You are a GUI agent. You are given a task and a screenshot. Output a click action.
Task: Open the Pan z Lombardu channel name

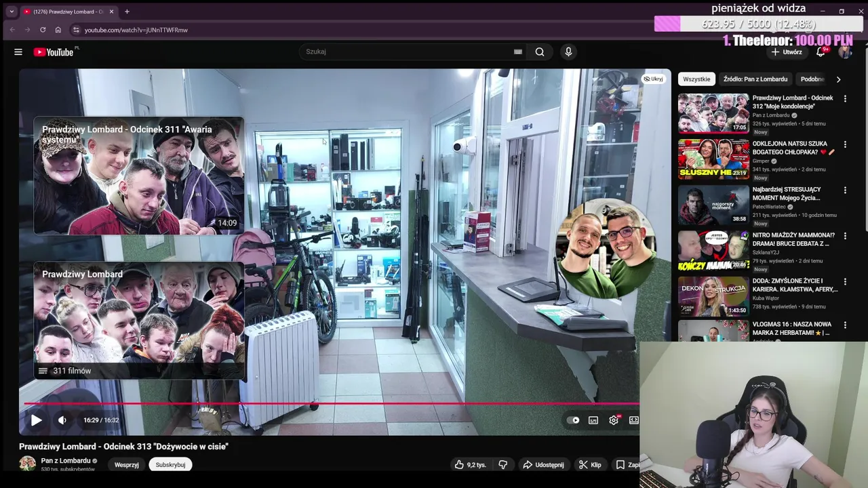coord(66,461)
